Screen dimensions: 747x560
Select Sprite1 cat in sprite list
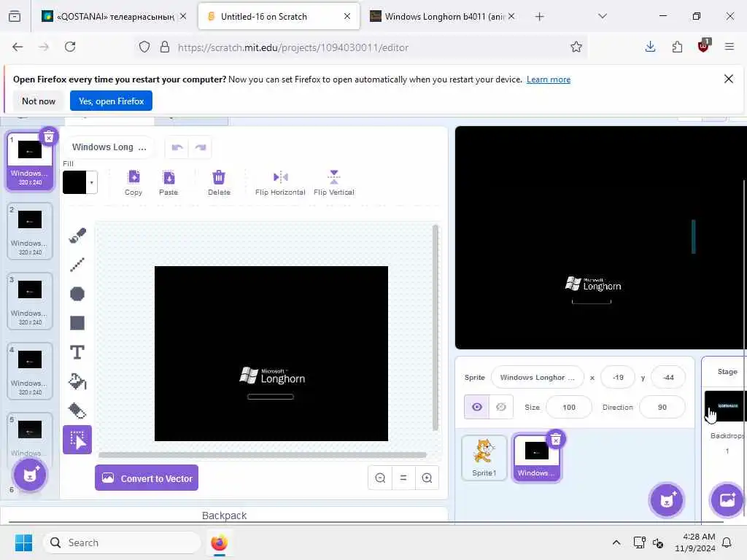484,457
